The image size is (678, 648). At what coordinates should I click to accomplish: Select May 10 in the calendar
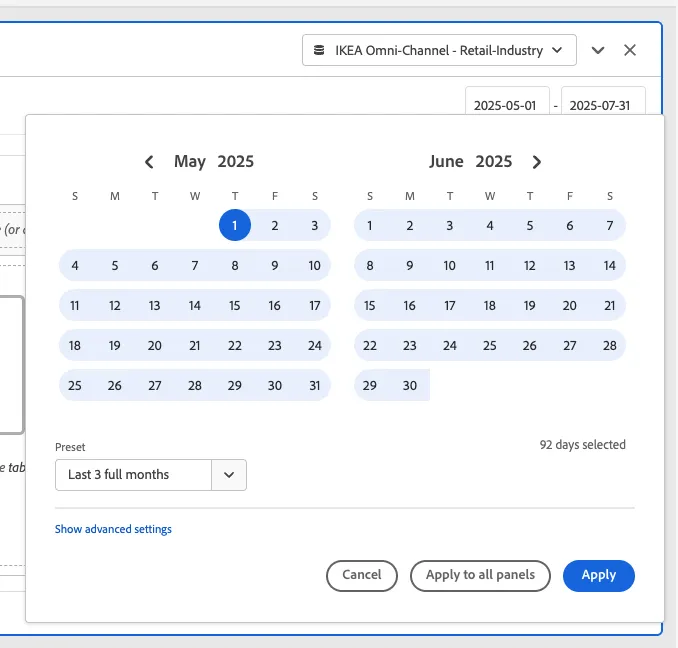point(315,265)
